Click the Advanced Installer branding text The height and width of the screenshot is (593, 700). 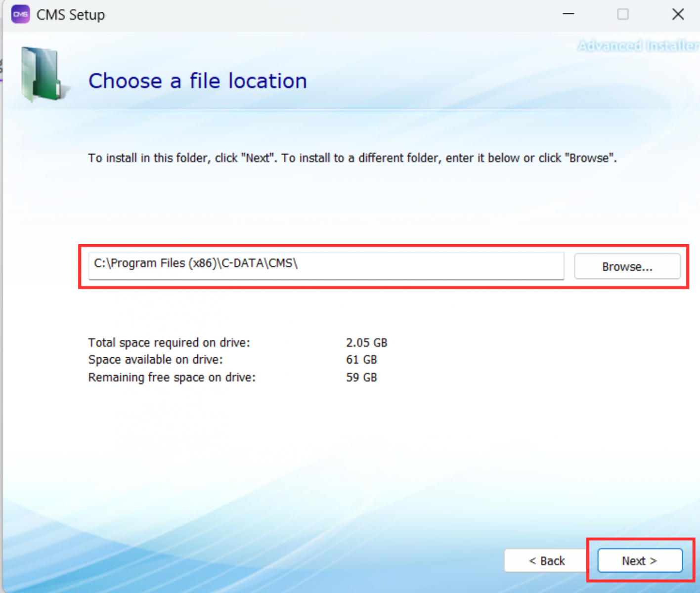click(637, 45)
